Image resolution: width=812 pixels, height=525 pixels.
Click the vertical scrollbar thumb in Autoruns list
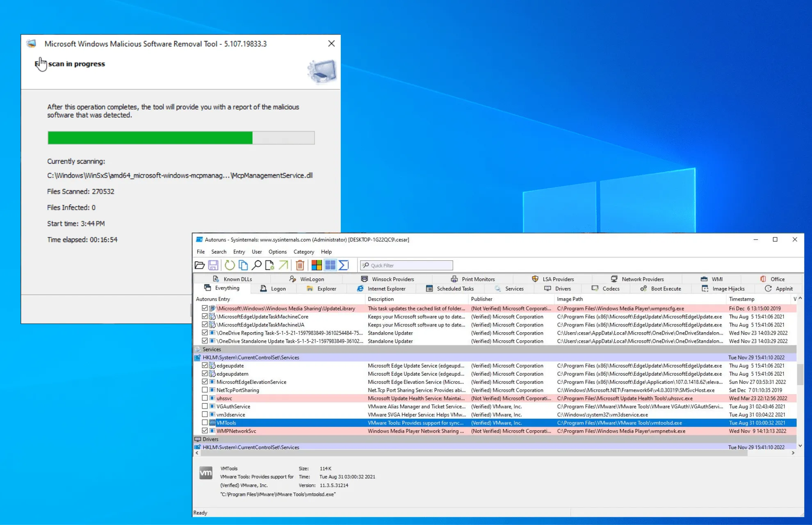pyautogui.click(x=800, y=374)
